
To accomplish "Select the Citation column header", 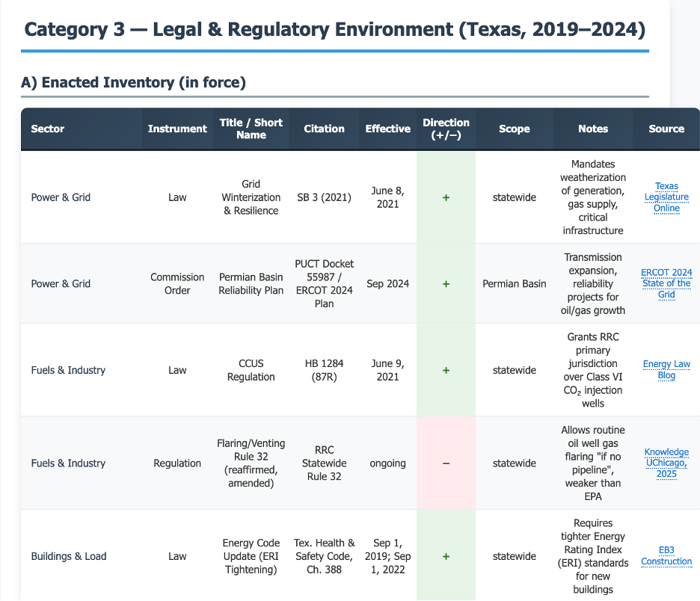I will pos(324,129).
